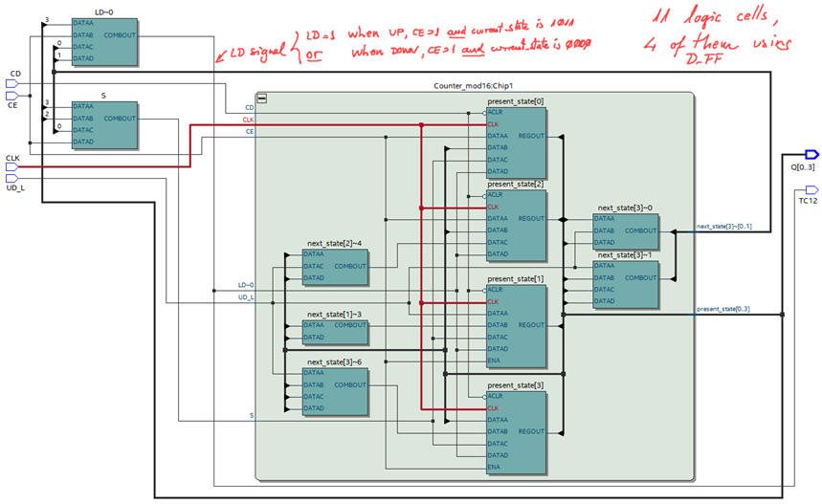Click the LD~0 port label inside Chip1

[x=246, y=285]
